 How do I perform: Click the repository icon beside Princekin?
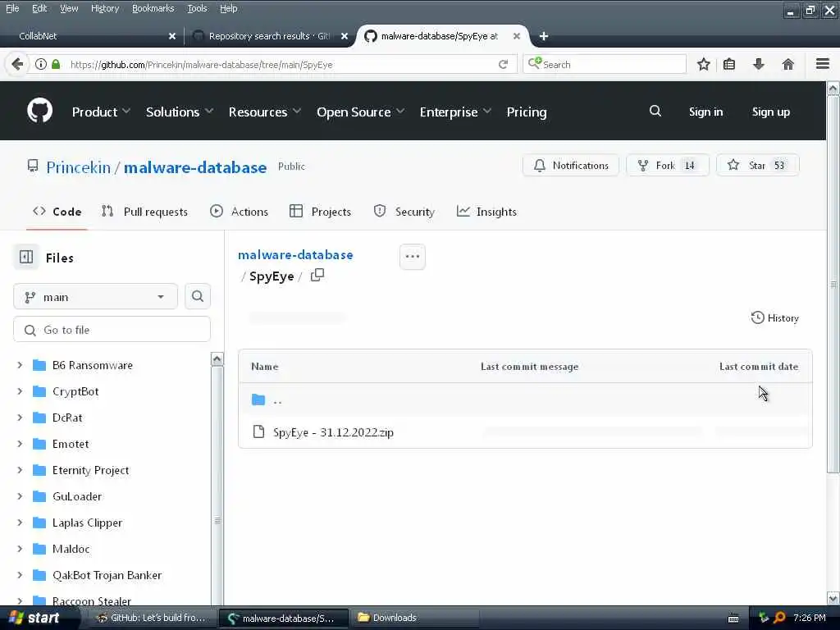pyautogui.click(x=33, y=166)
